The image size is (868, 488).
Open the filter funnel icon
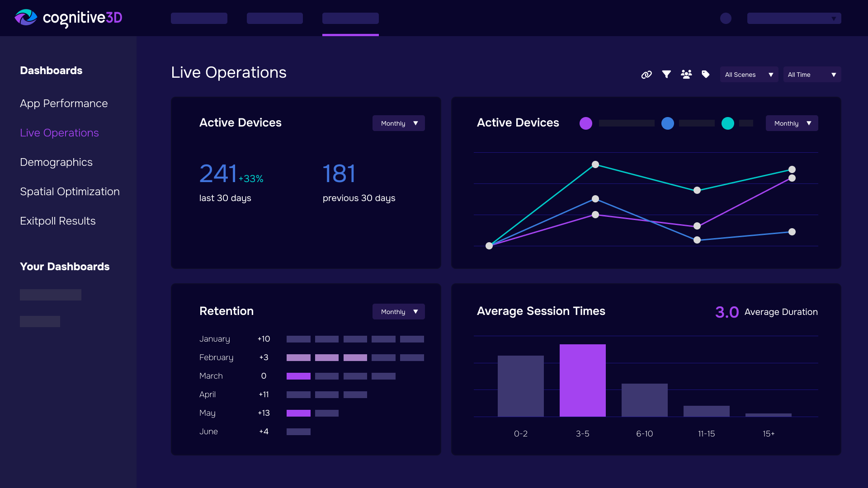(666, 74)
